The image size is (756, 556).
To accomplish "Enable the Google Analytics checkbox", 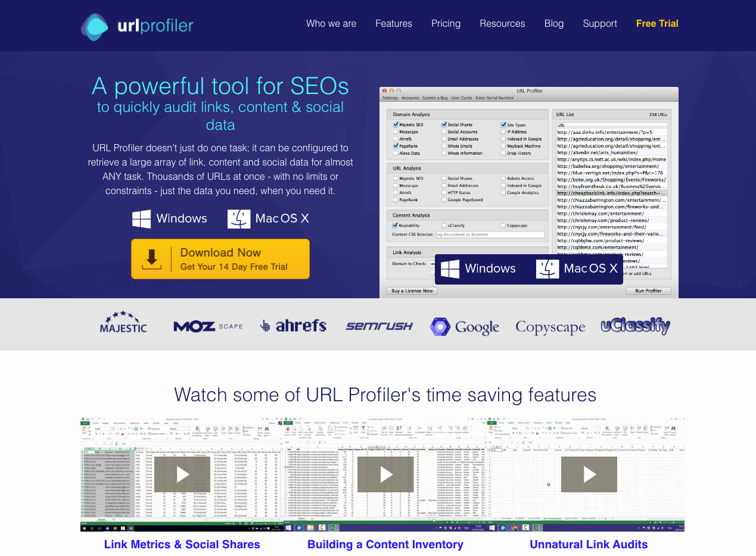I will click(x=503, y=193).
